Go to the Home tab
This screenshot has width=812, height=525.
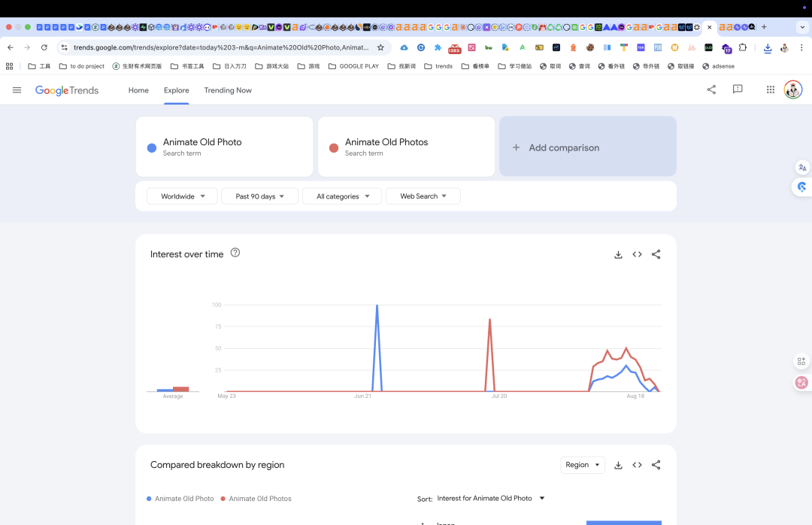[x=138, y=90]
